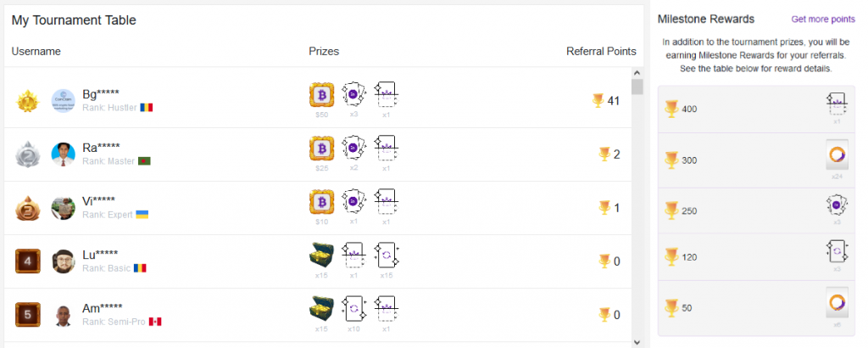Click the 400 points milestone reward icon
This screenshot has height=348, width=868.
pos(837,104)
